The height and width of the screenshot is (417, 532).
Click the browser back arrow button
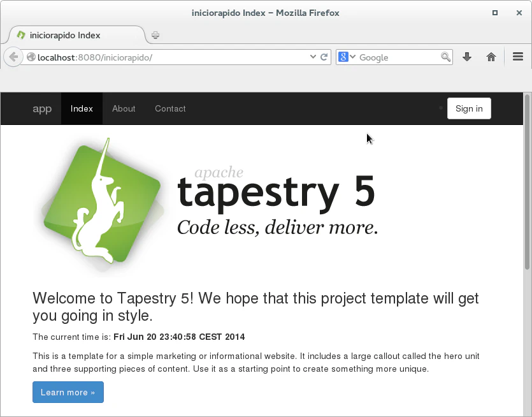tap(13, 57)
